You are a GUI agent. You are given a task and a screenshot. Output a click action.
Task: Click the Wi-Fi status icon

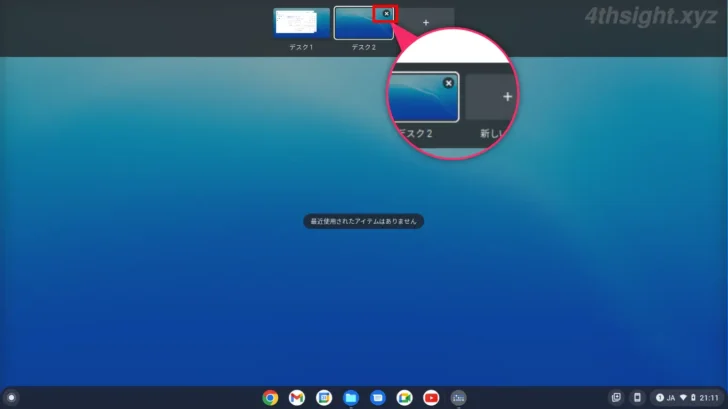[683, 397]
